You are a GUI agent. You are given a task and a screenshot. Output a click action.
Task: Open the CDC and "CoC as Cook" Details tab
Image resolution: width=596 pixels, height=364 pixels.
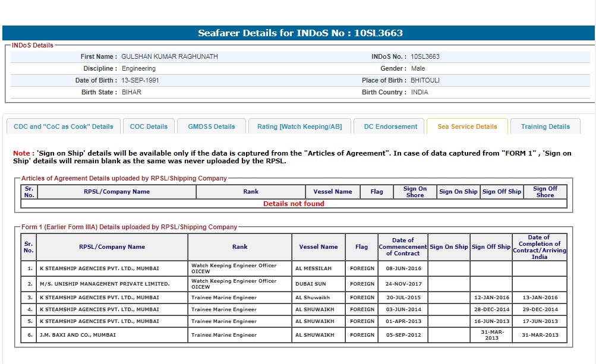pos(64,126)
